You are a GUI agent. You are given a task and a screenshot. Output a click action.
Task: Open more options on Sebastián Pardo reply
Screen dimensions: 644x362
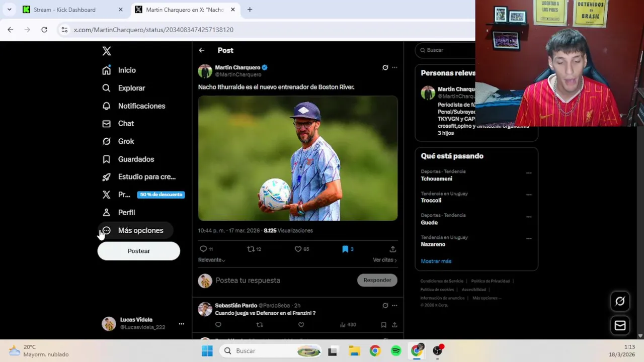pos(394,305)
